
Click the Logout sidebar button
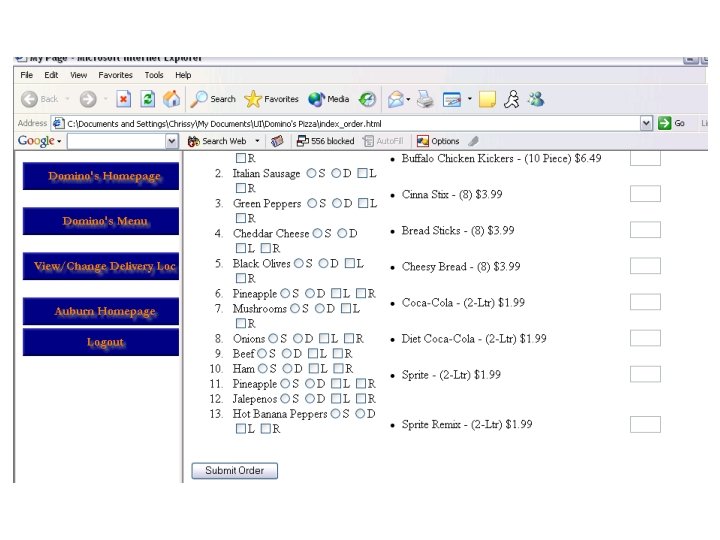tap(101, 342)
